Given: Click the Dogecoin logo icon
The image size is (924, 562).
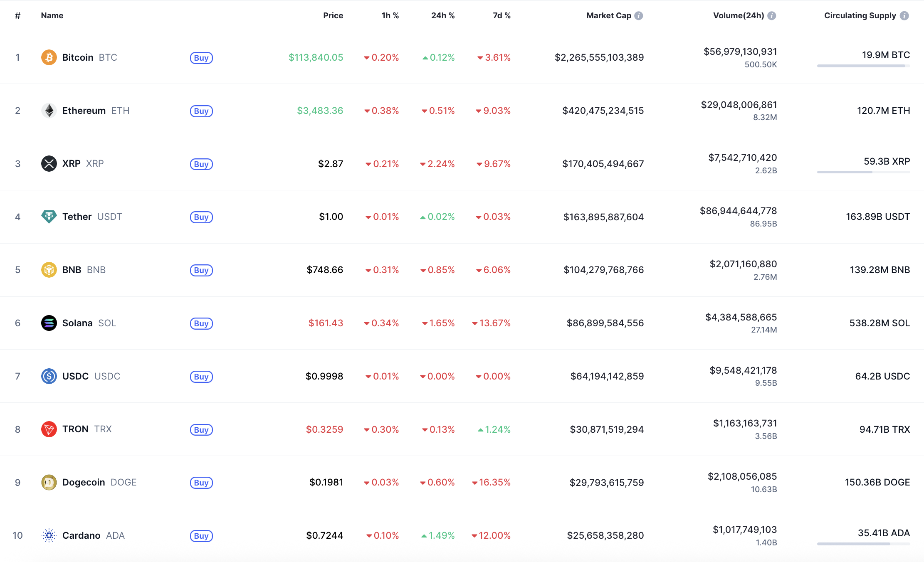Looking at the screenshot, I should (x=49, y=482).
